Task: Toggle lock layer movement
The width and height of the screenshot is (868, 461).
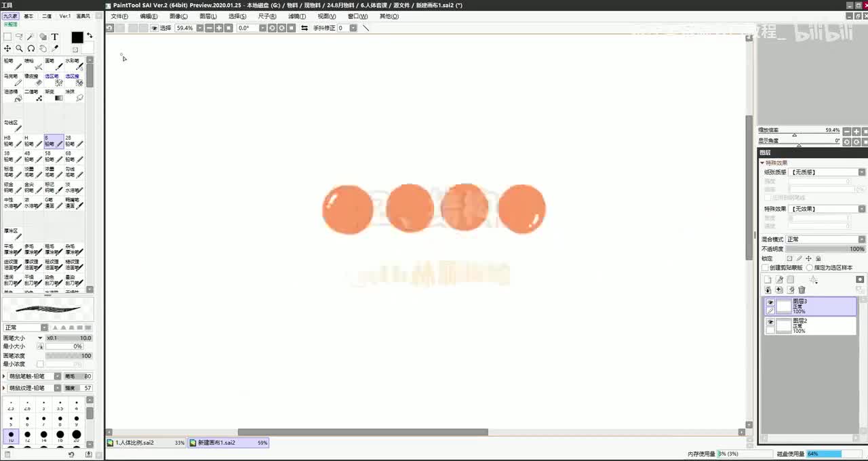Action: point(808,258)
